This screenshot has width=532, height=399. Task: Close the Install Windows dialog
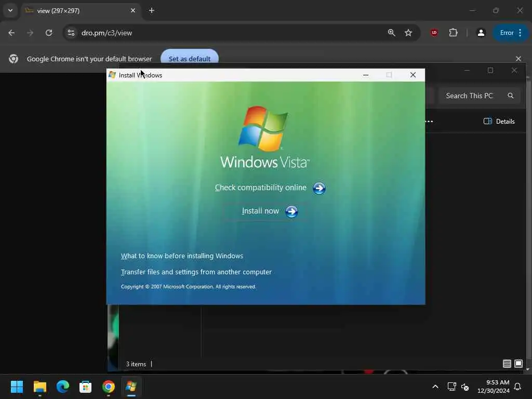click(x=413, y=75)
